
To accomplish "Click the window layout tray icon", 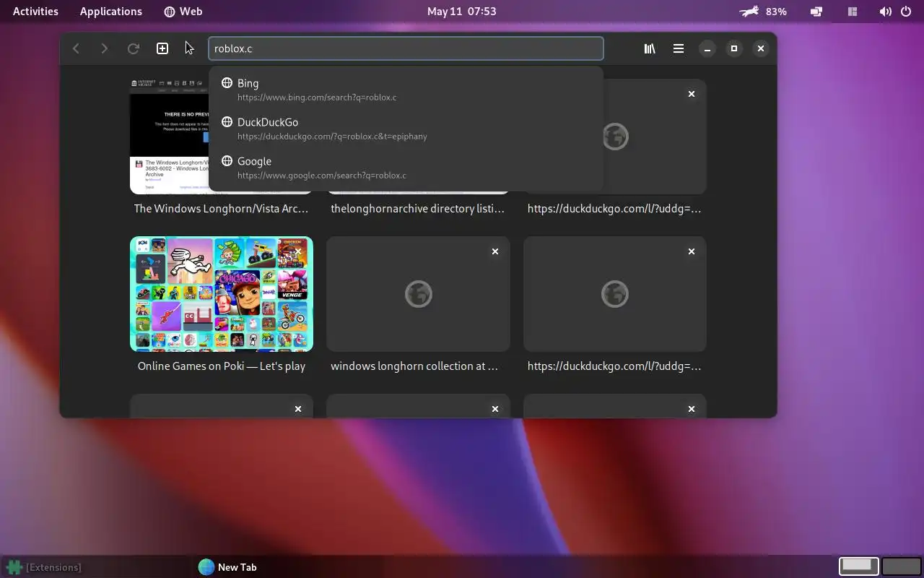I will point(853,11).
